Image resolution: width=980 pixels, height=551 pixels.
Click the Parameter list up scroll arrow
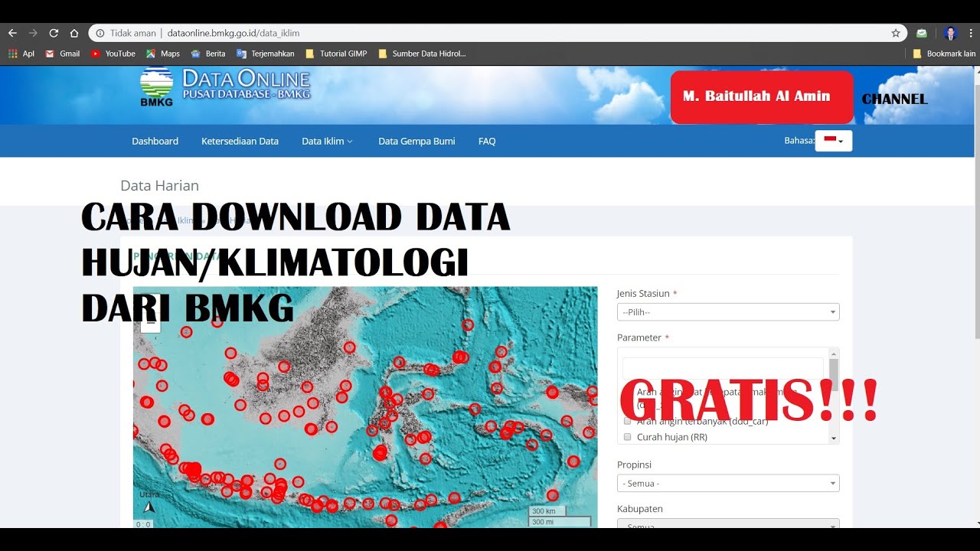pyautogui.click(x=834, y=354)
